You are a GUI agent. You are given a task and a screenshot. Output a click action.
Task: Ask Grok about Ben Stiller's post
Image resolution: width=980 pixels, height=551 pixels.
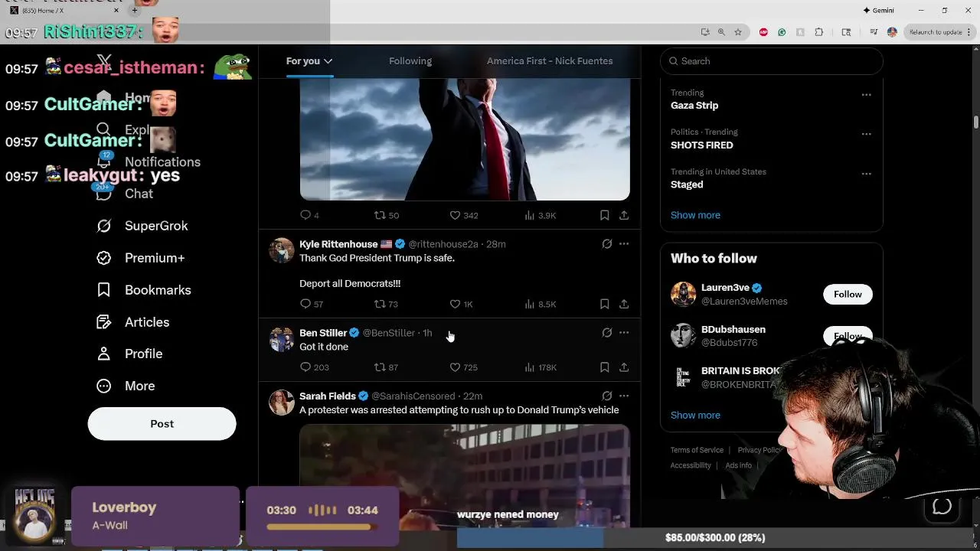pos(606,333)
